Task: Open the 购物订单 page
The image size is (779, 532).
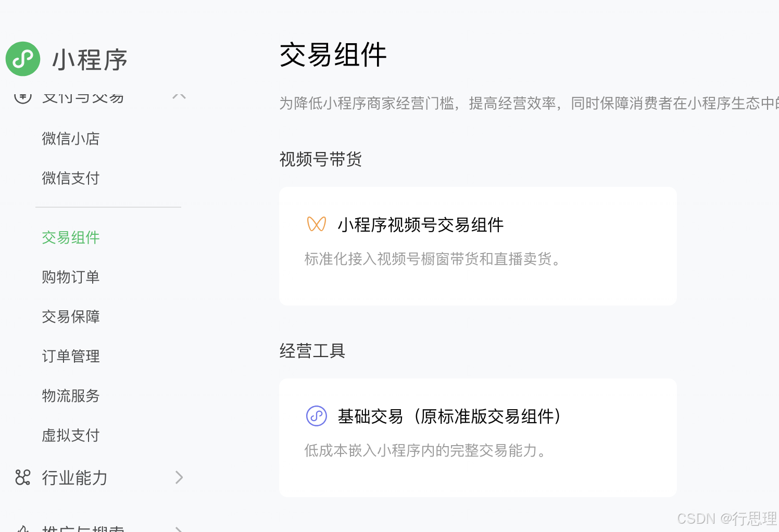Action: pos(70,277)
